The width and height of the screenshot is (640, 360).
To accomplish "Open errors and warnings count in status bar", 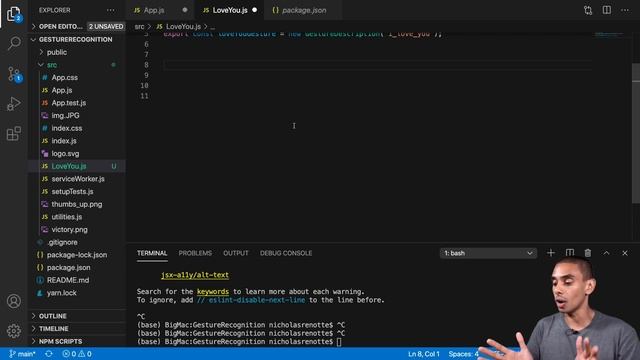I will point(77,354).
